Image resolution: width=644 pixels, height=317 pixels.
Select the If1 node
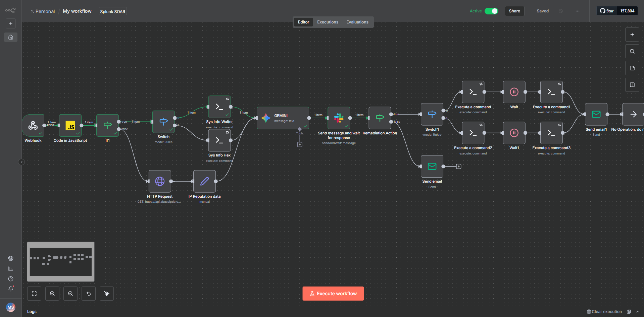107,125
